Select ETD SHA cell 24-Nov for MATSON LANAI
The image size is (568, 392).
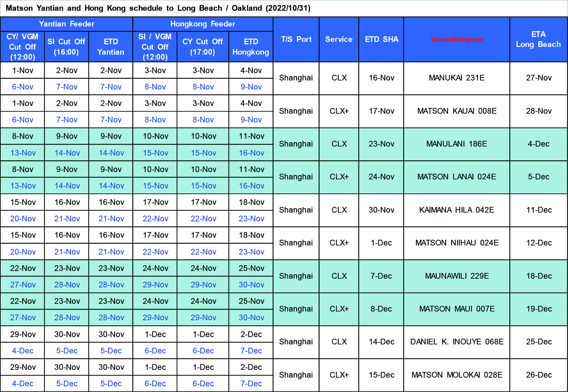point(381,177)
